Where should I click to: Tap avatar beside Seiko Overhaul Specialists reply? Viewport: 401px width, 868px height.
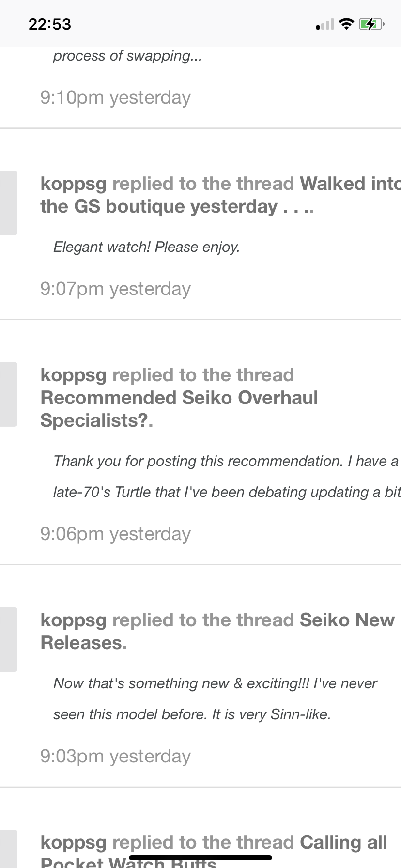8,394
